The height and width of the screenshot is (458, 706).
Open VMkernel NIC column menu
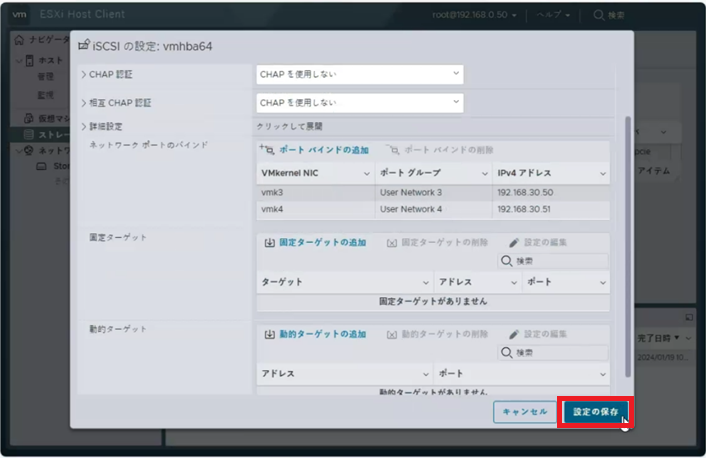tap(367, 174)
